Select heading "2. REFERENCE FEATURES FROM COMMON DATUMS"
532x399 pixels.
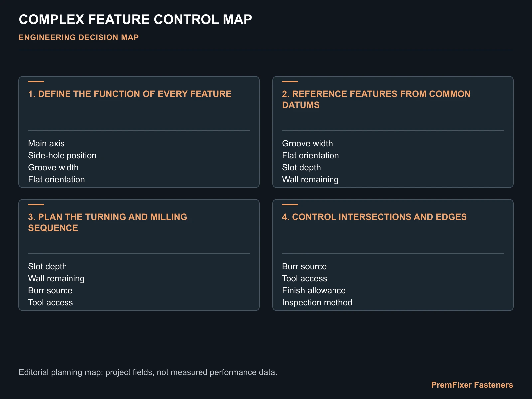(376, 99)
